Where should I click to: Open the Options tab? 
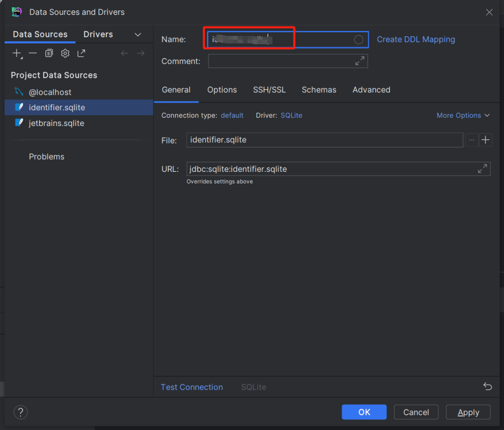click(222, 90)
